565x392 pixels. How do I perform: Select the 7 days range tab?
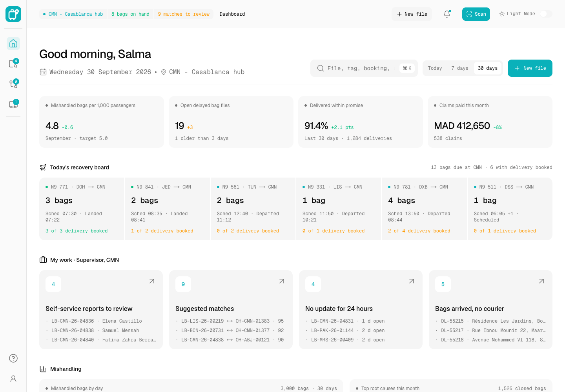coord(460,68)
